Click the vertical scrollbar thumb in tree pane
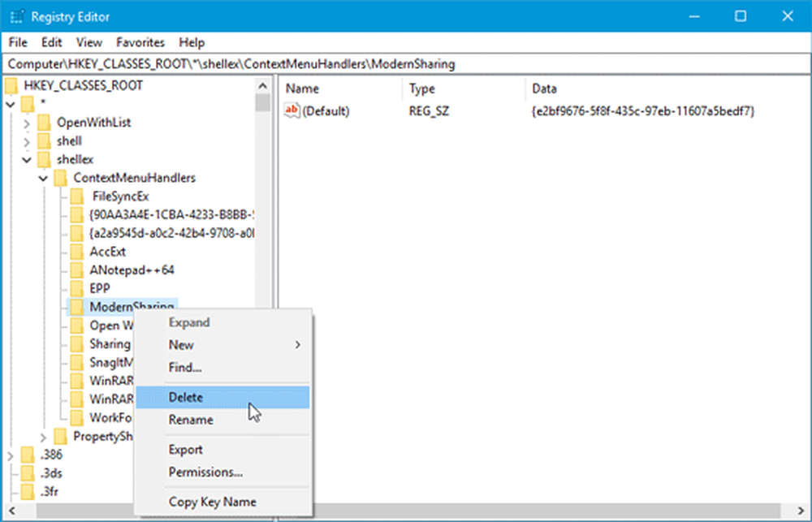812x522 pixels. click(x=262, y=102)
